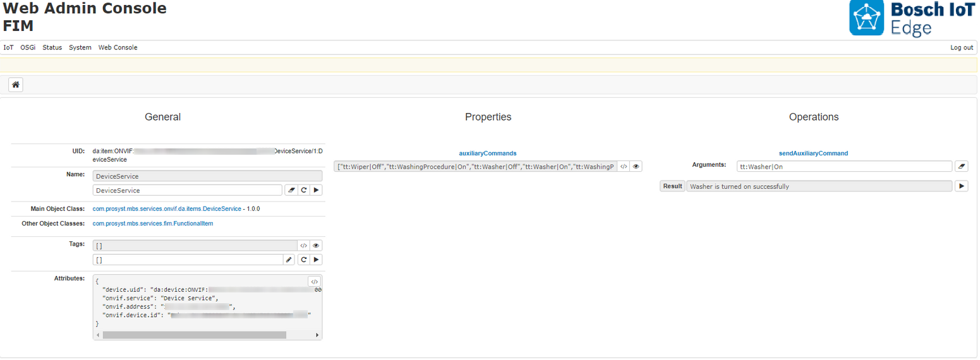Clear the Arguments field with eraser
Viewport: 980px width, 360px height.
[961, 167]
